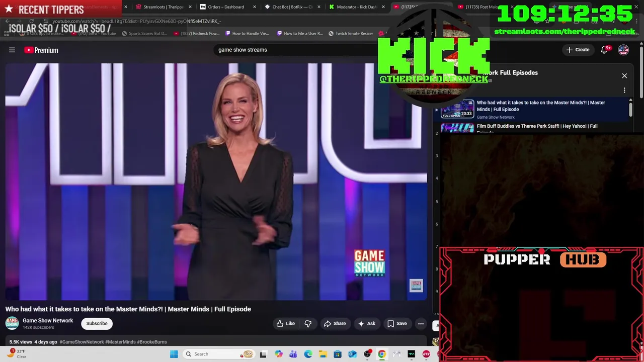Share the video

(335, 324)
